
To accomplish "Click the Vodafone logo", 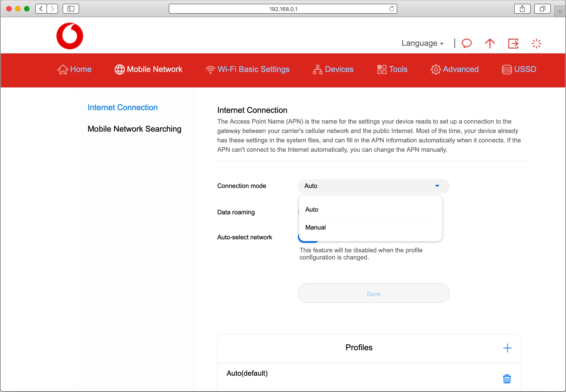I will 70,36.
